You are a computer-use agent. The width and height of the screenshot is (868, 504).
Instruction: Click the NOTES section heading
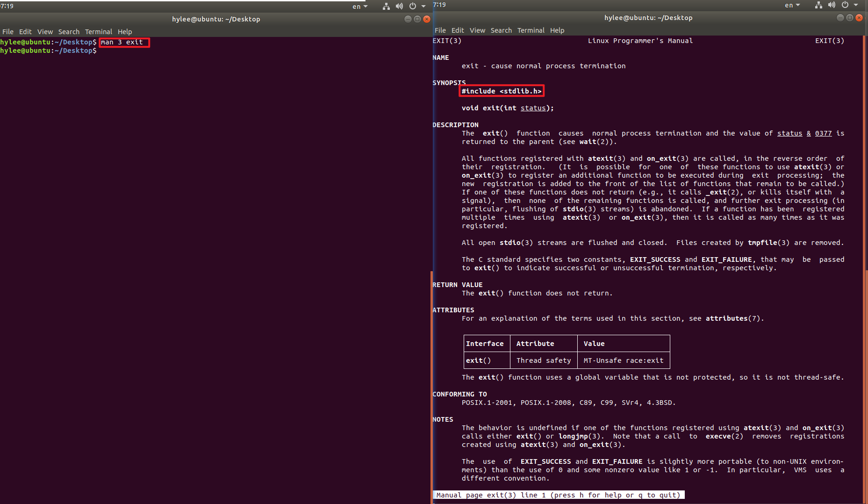[x=443, y=419]
